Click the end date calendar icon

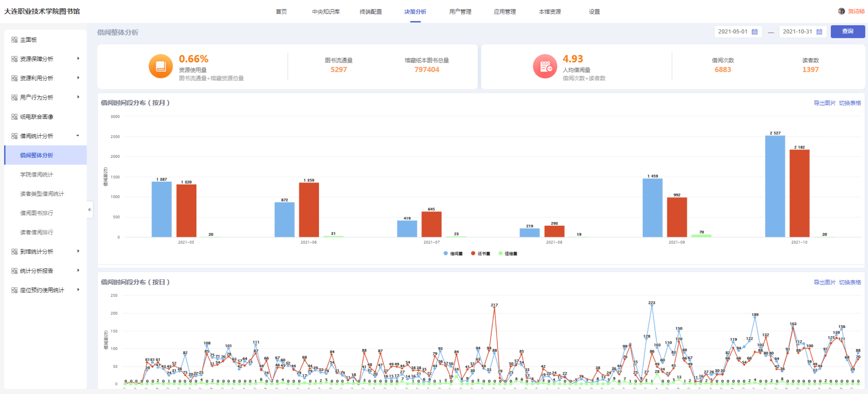pyautogui.click(x=819, y=32)
